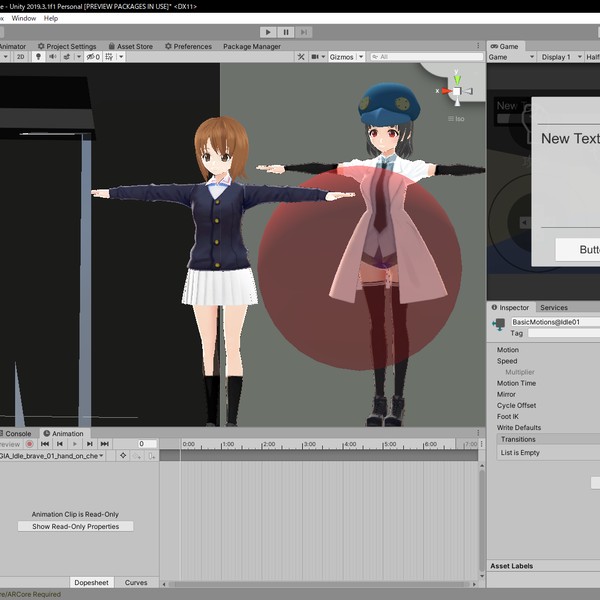The width and height of the screenshot is (600, 600).
Task: Open grid settings dropdown arrow
Action: point(121,57)
